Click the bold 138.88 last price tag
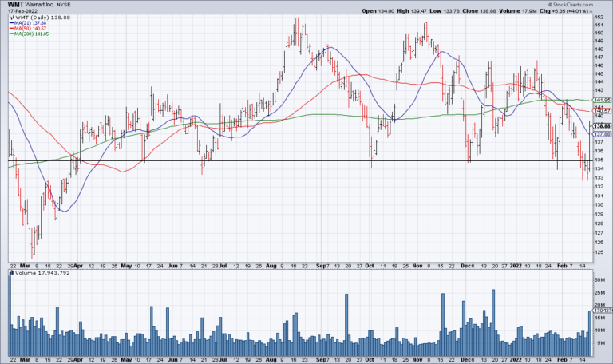The image size is (613, 364). tap(603, 126)
